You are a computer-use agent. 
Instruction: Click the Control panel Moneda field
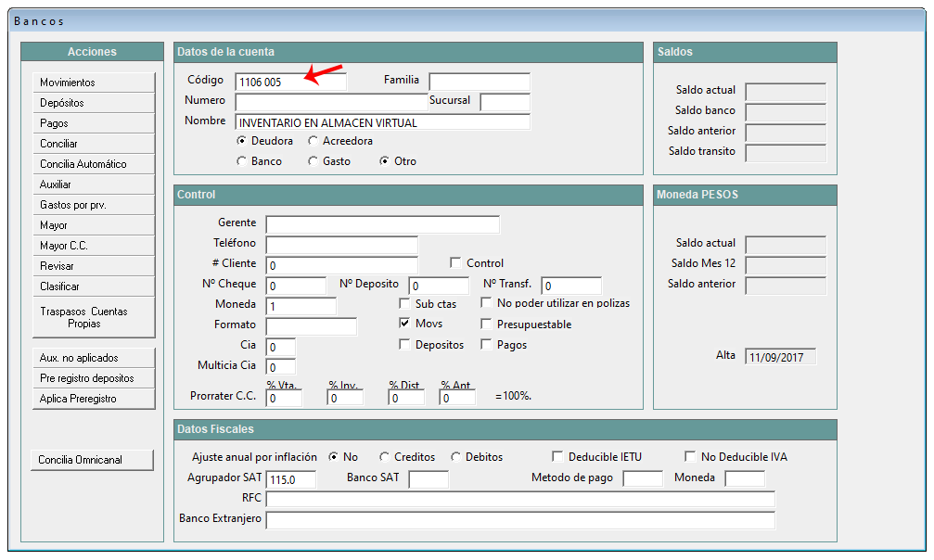pos(301,306)
